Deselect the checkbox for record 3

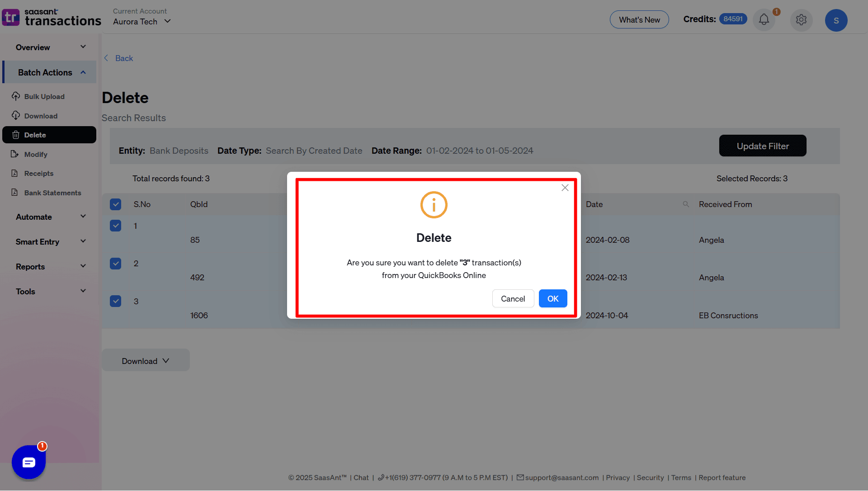(x=116, y=301)
